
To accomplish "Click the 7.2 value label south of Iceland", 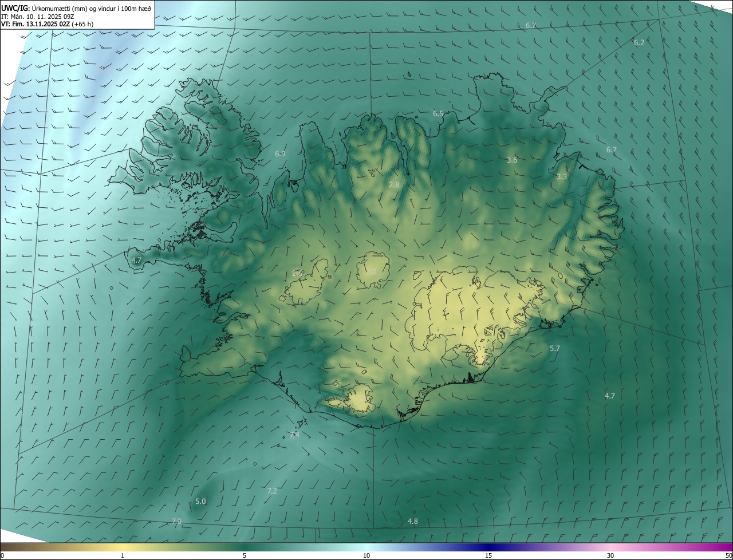I will (272, 491).
